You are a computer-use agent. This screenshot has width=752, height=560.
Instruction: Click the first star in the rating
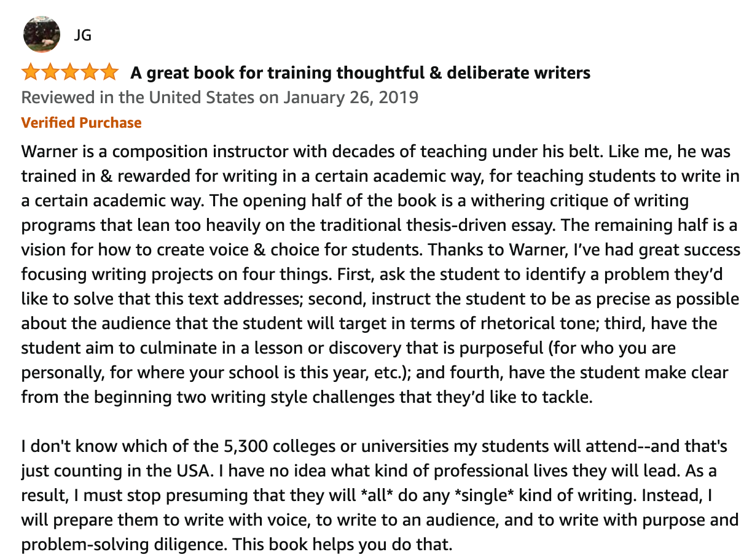(31, 72)
